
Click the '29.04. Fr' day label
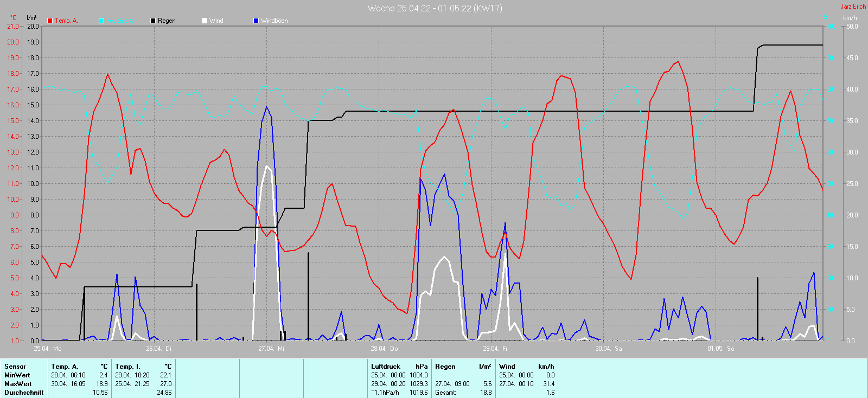[x=495, y=349]
